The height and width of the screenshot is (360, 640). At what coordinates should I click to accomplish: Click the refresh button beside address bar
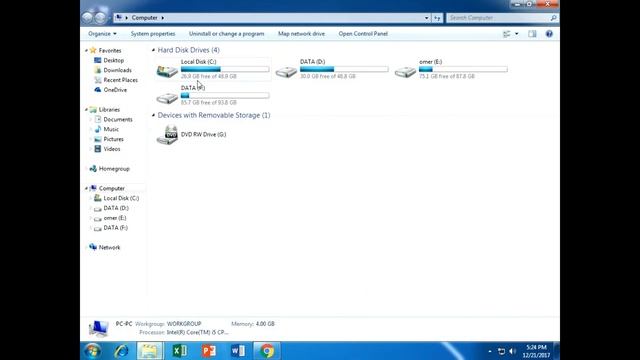[x=437, y=18]
